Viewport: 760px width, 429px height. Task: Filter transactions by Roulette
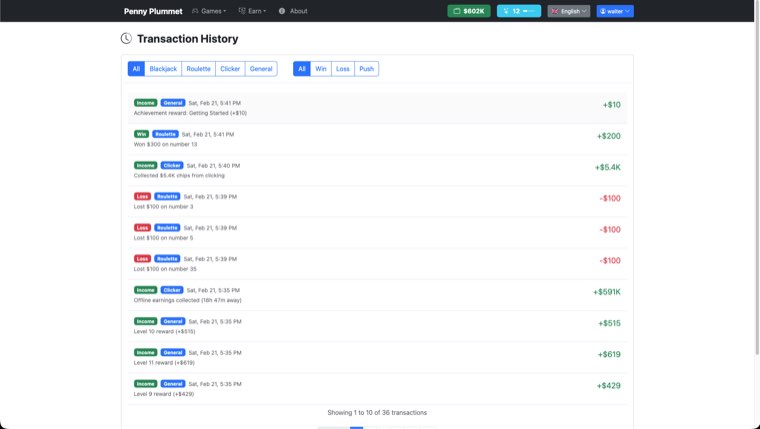coord(198,69)
